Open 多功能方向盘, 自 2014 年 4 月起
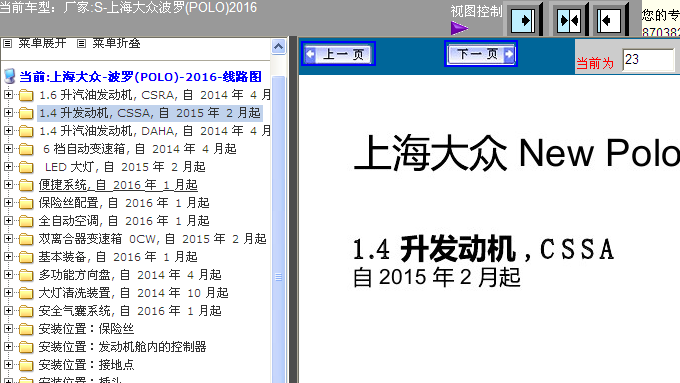The height and width of the screenshot is (383, 680). (130, 275)
